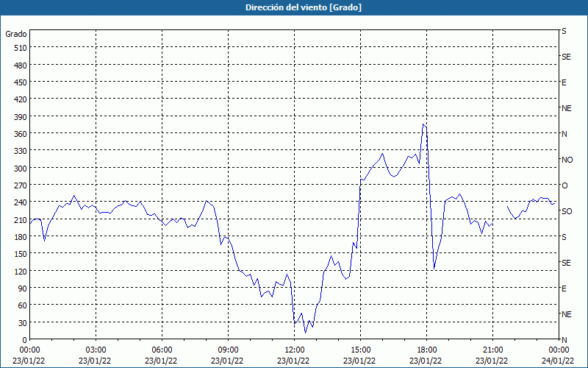Select the 'O' compass label on right axis

(564, 186)
